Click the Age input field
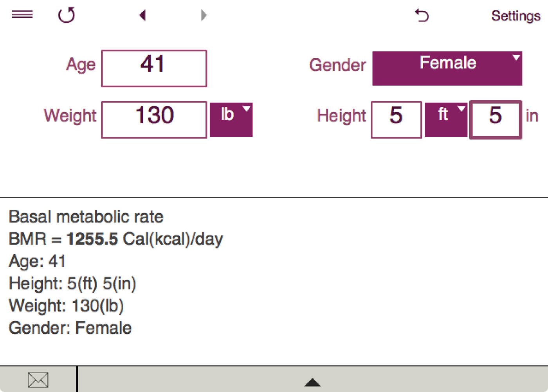 coord(154,68)
